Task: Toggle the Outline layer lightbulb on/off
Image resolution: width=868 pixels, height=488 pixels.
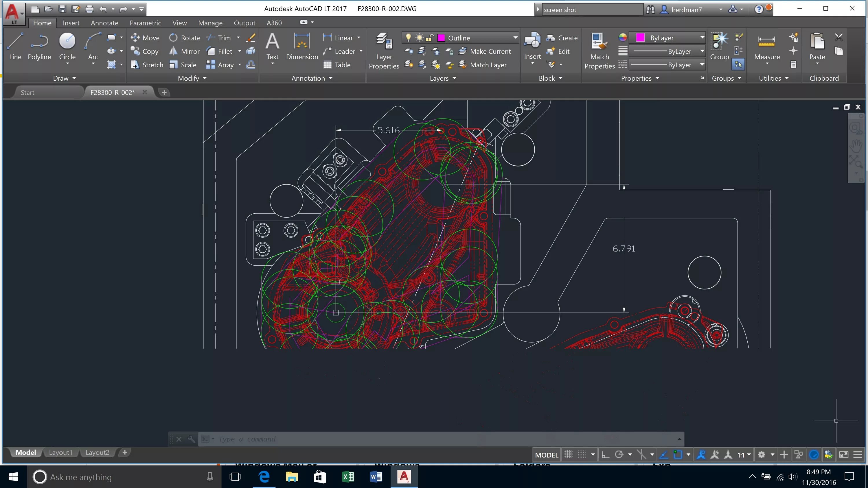Action: tap(408, 38)
